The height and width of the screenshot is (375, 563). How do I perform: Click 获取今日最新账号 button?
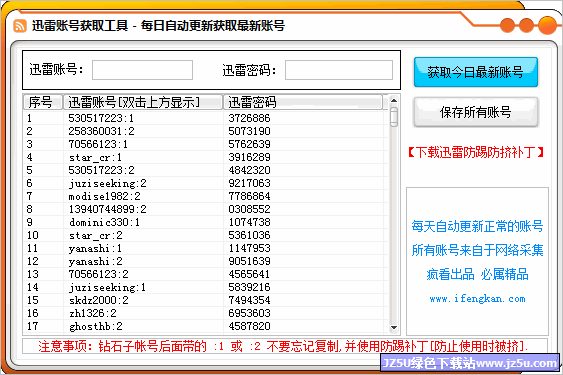[476, 72]
